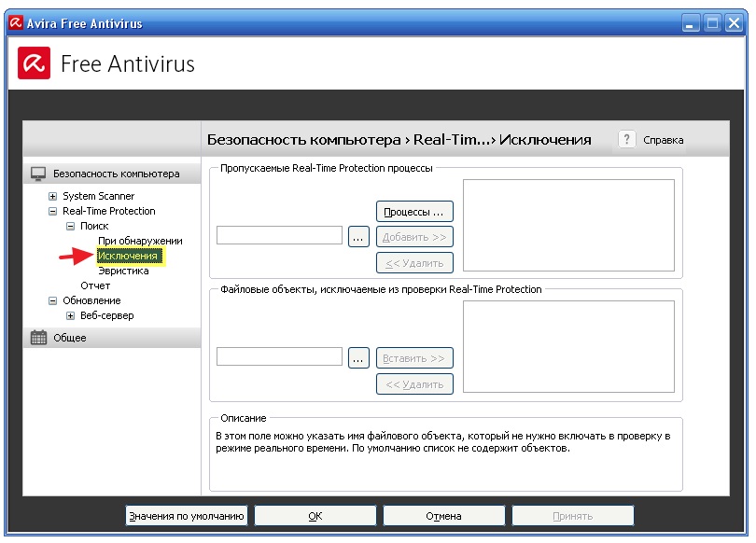
Task: Collapse the Обновление tree node
Action: click(x=52, y=300)
